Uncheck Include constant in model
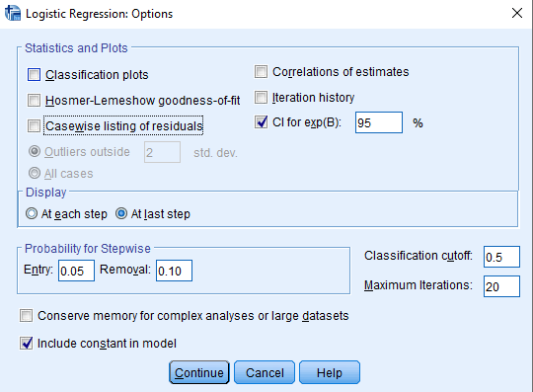Image resolution: width=533 pixels, height=392 pixels. click(27, 343)
